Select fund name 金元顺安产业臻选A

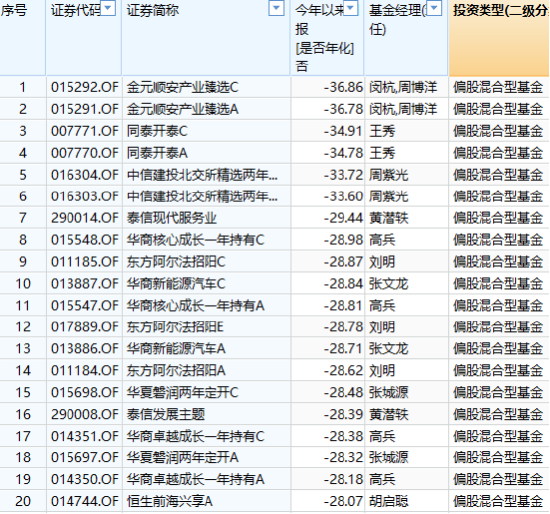point(182,109)
